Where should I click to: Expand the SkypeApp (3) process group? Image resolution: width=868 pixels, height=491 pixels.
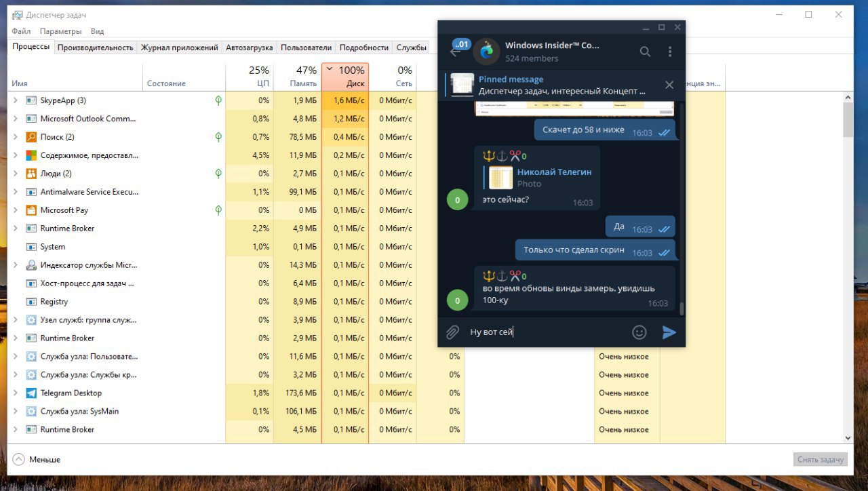[x=16, y=100]
